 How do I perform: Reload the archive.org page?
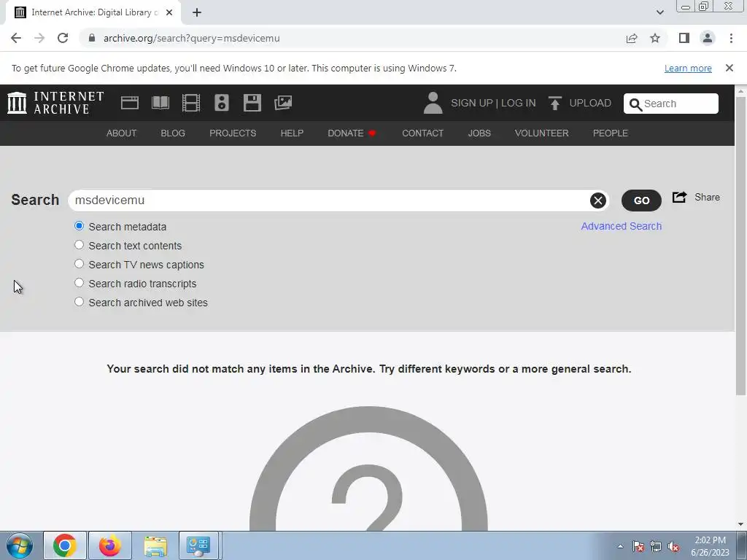coord(63,38)
